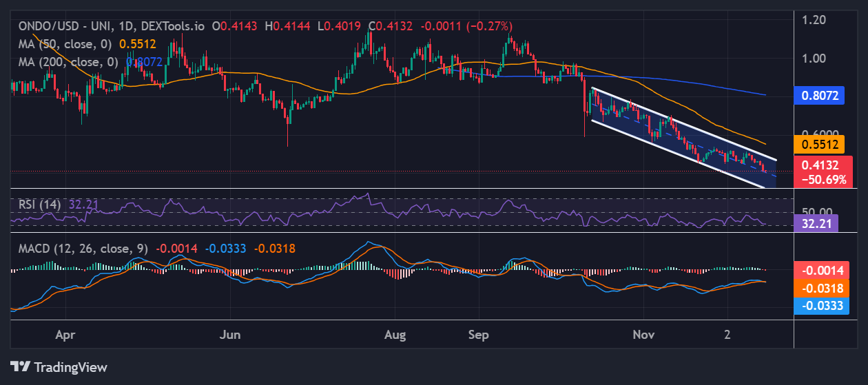Screen dimensions: 868x385
Task: Click the TradingView logo icon
Action: click(20, 367)
